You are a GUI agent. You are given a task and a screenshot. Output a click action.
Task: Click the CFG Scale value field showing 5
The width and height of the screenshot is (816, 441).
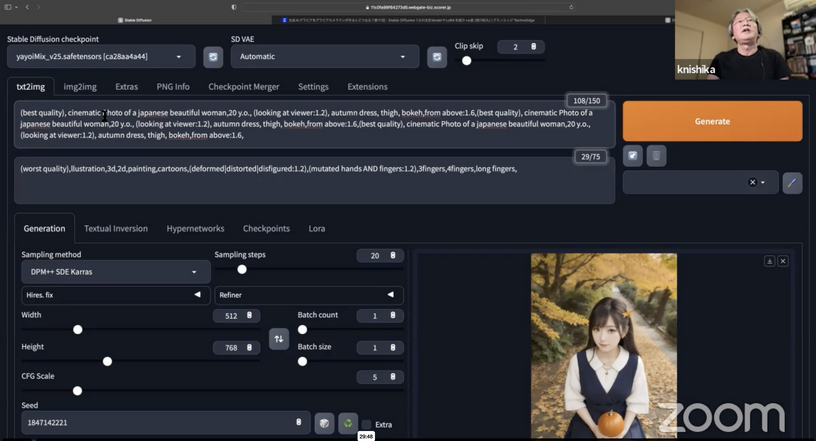click(380, 377)
